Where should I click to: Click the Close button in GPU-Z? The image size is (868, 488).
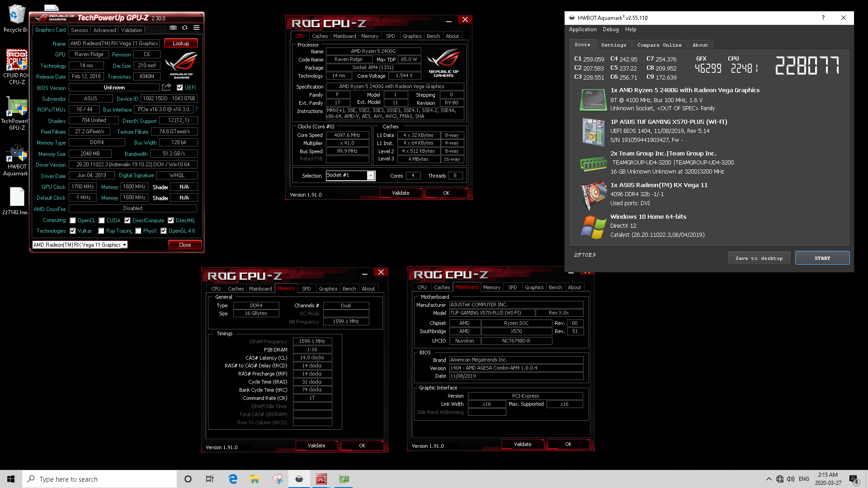[185, 244]
